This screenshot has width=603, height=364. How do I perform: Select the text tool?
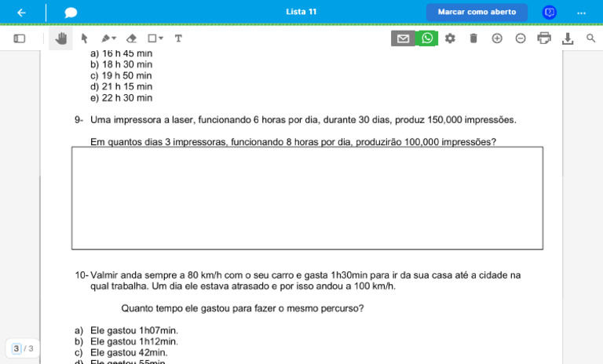pyautogui.click(x=178, y=38)
